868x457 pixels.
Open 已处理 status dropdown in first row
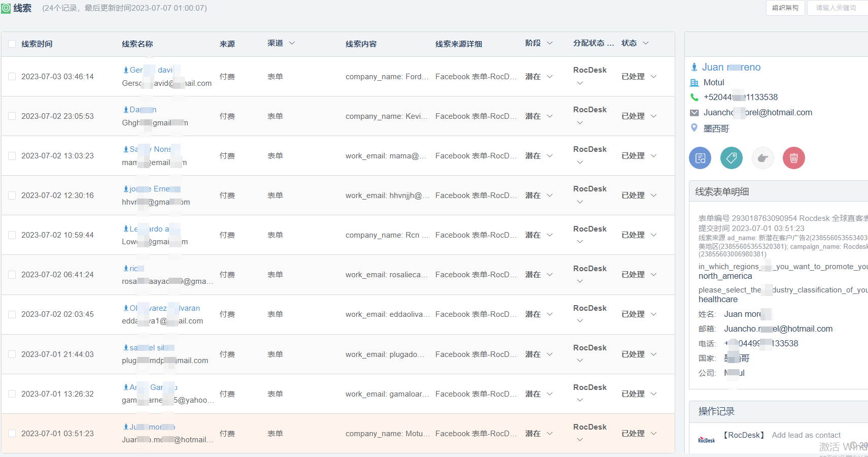653,77
